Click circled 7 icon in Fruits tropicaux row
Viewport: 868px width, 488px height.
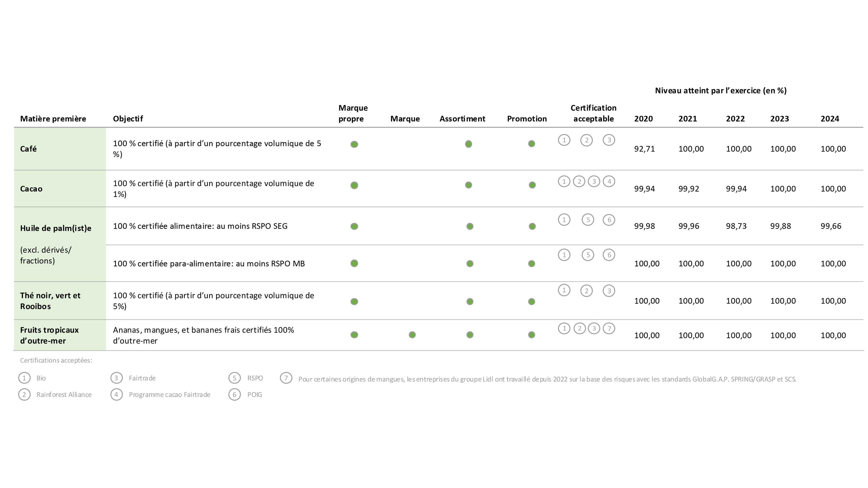[609, 328]
